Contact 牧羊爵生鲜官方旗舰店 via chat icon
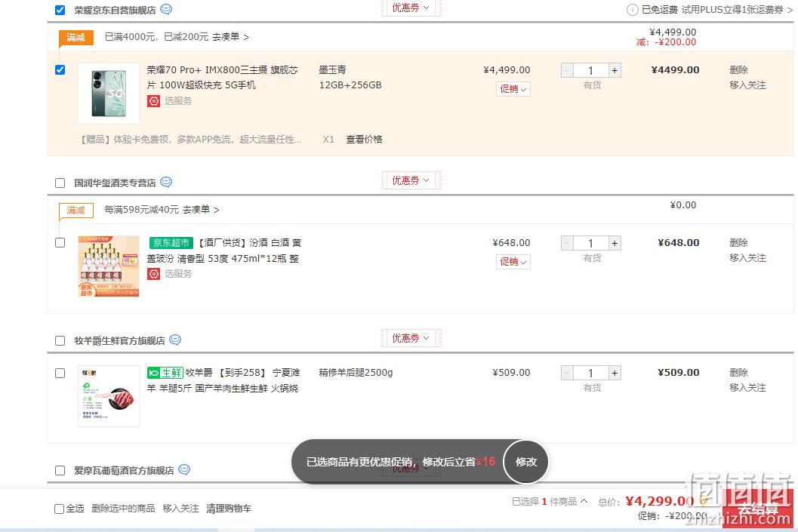This screenshot has height=532, width=798. (175, 340)
